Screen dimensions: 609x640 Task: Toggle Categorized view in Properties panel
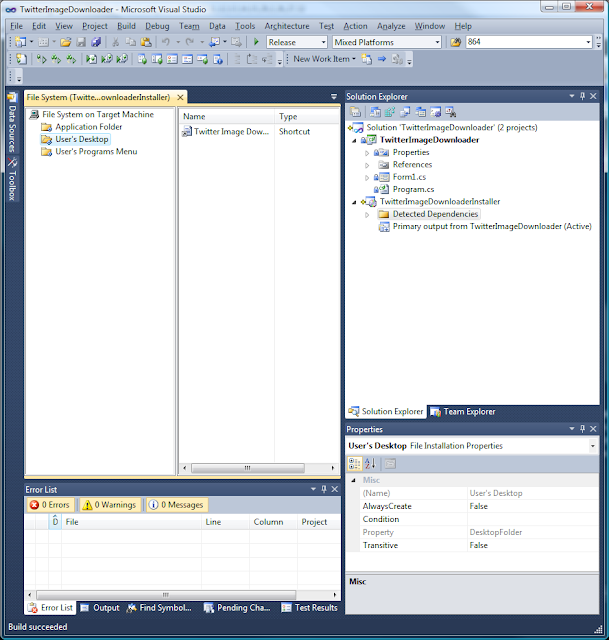click(x=354, y=464)
